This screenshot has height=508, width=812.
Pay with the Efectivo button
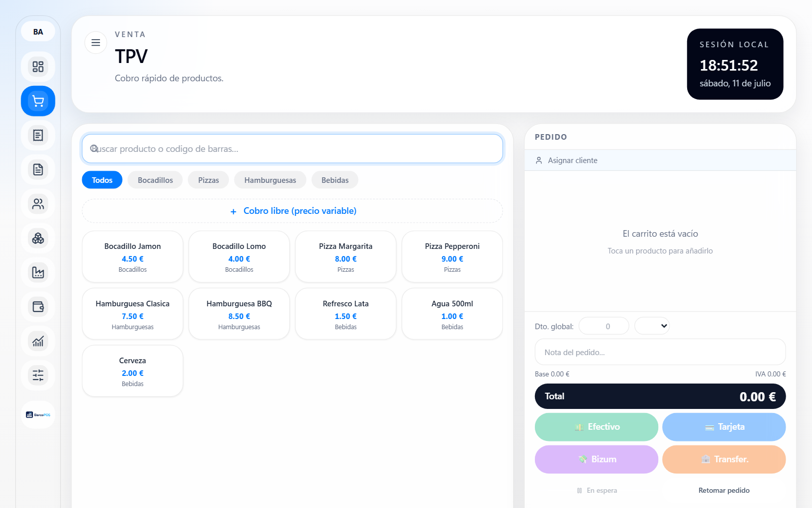click(596, 427)
